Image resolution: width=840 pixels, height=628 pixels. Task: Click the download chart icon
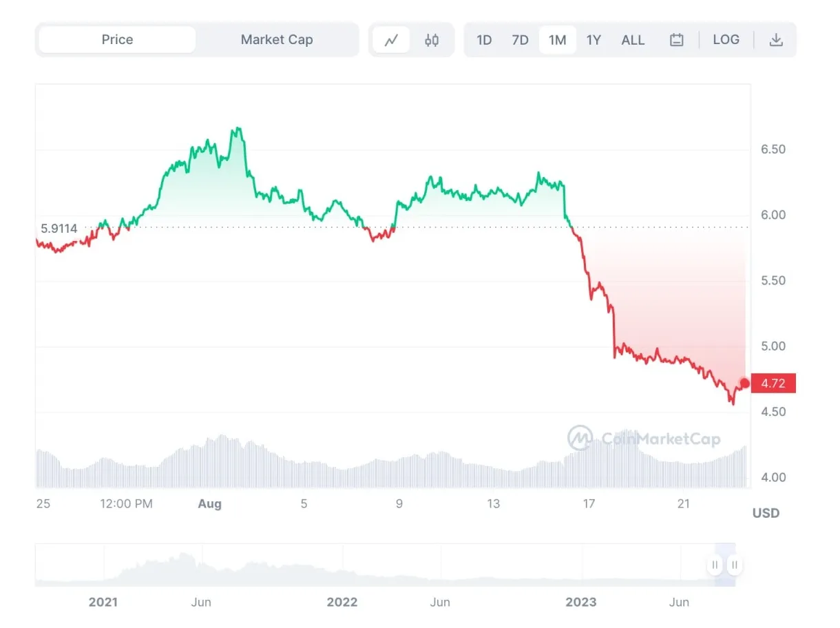pos(777,39)
